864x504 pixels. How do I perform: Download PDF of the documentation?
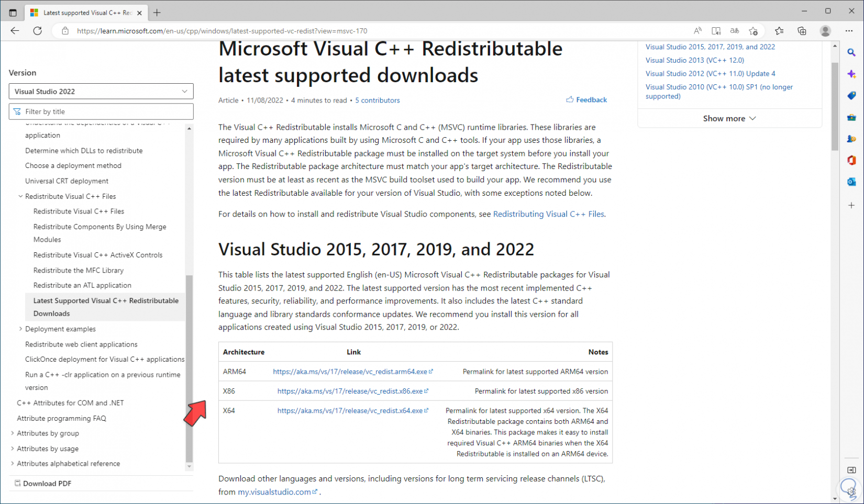[x=43, y=483]
